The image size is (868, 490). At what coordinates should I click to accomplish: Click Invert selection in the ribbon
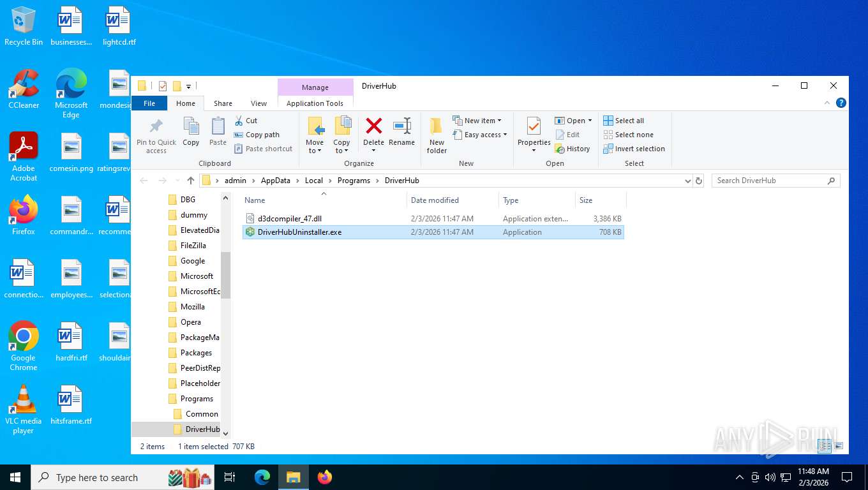click(634, 149)
